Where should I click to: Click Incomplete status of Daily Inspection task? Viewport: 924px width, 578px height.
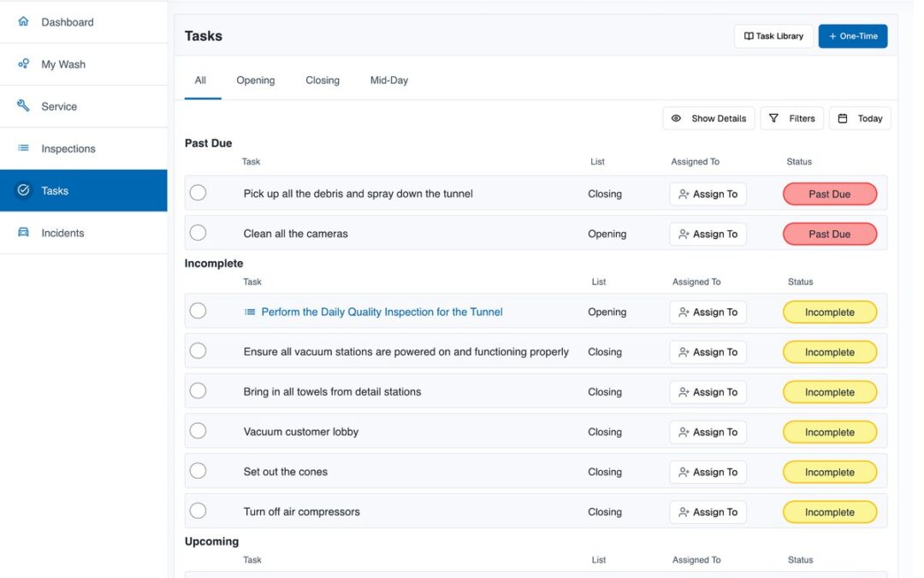[830, 312]
